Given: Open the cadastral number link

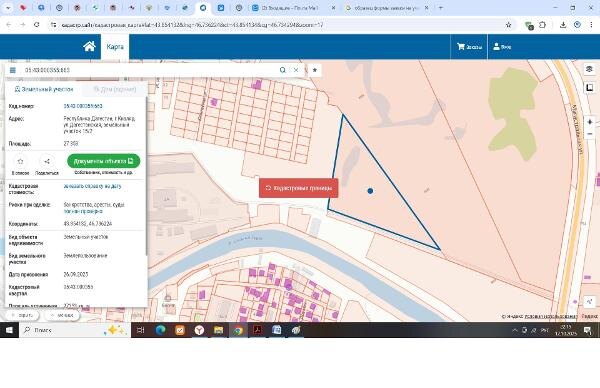Looking at the screenshot, I should pos(83,106).
